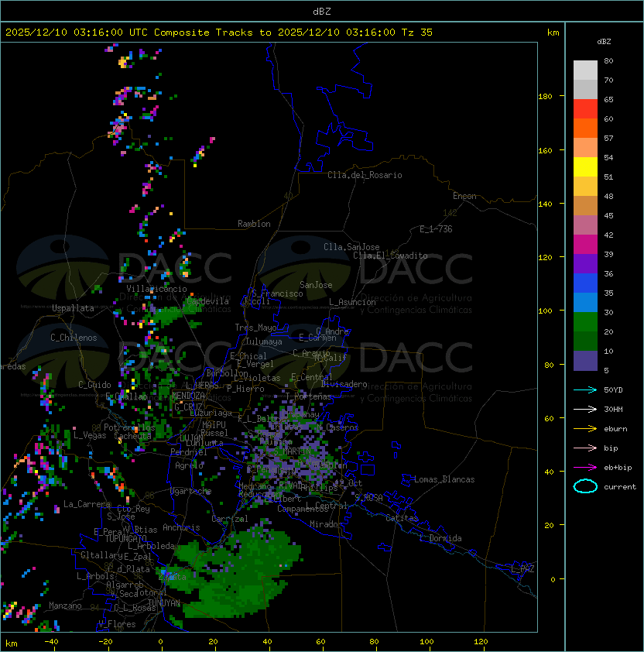Screen dimensions: 644x652
Task: Click the 'dBZ' title at window top
Action: point(322,12)
